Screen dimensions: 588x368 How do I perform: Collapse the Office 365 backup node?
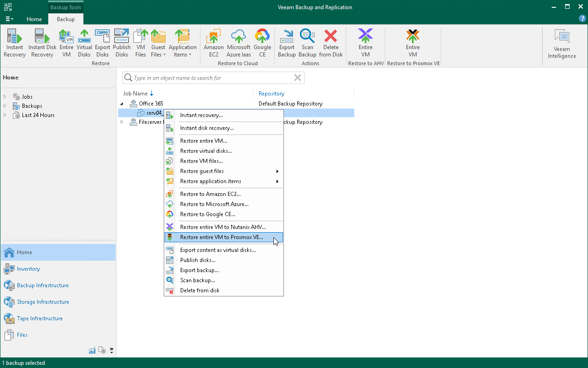[122, 104]
